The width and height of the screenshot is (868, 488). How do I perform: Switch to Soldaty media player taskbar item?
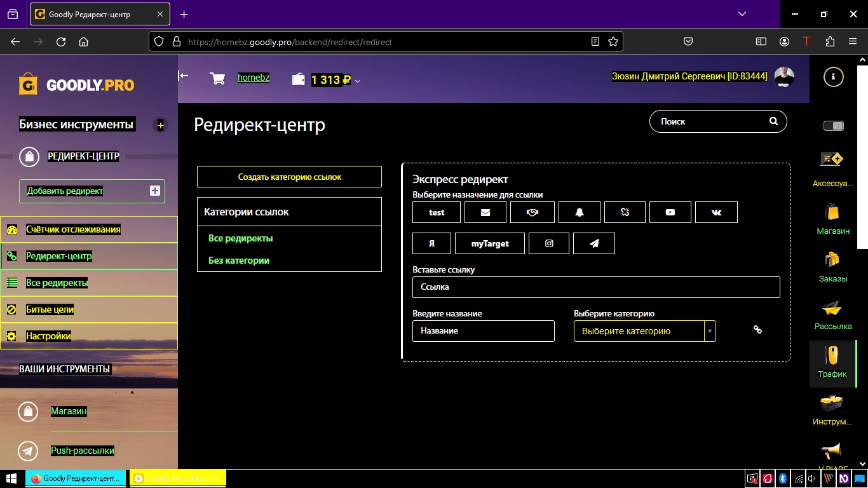click(x=178, y=478)
